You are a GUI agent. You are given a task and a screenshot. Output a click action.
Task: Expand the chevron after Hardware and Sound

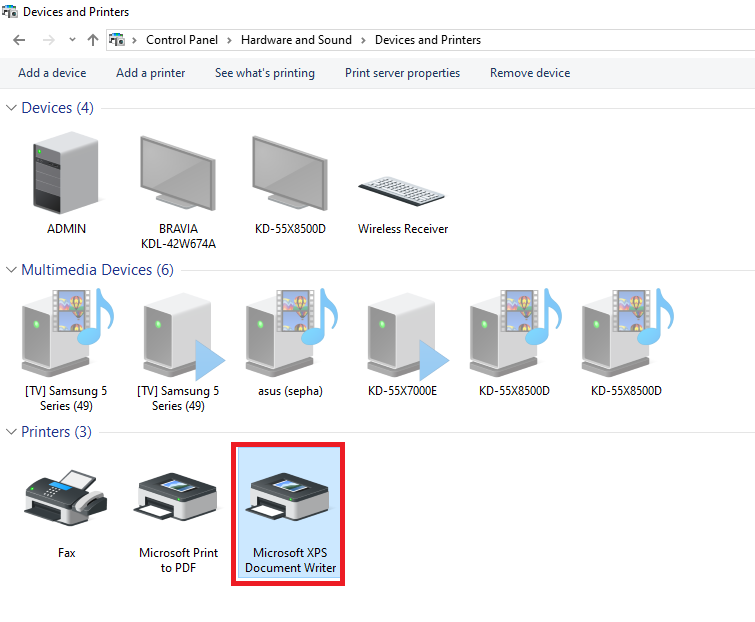(x=364, y=40)
